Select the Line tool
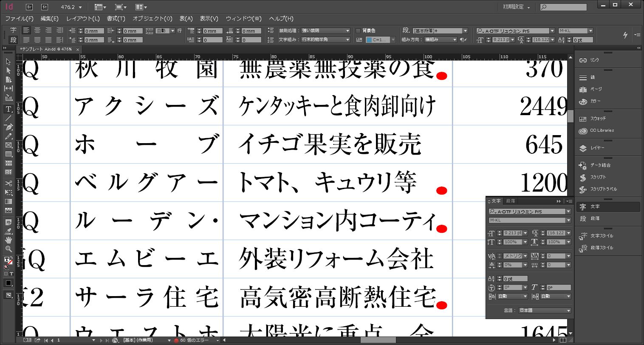Screen dimensions: 644x345 click(8, 118)
